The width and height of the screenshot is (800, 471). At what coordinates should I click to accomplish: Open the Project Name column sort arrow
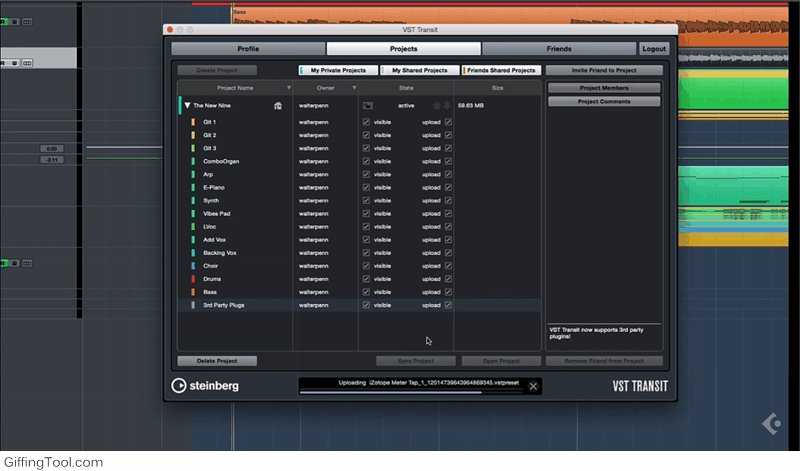click(289, 88)
